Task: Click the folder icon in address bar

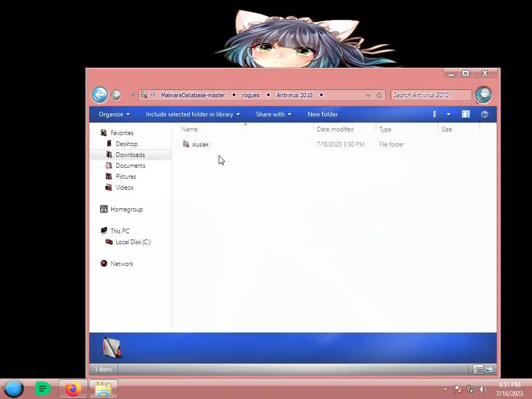Action: coord(144,95)
